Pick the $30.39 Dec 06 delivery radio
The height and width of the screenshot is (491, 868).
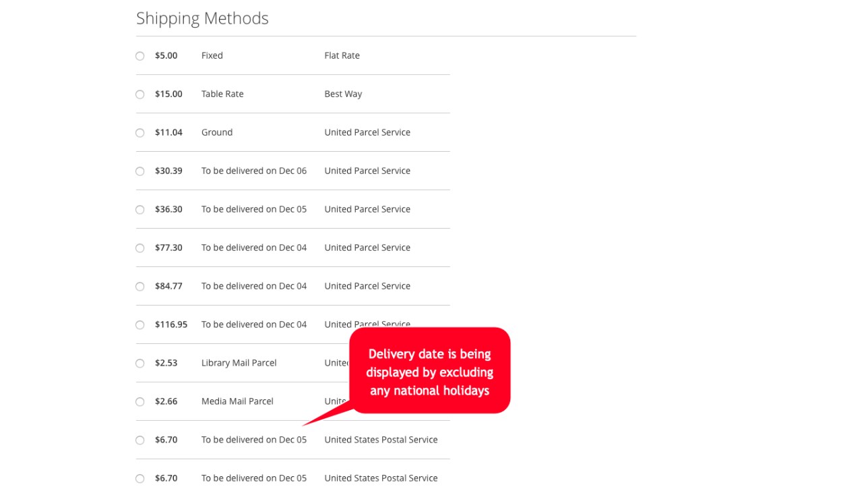(140, 171)
